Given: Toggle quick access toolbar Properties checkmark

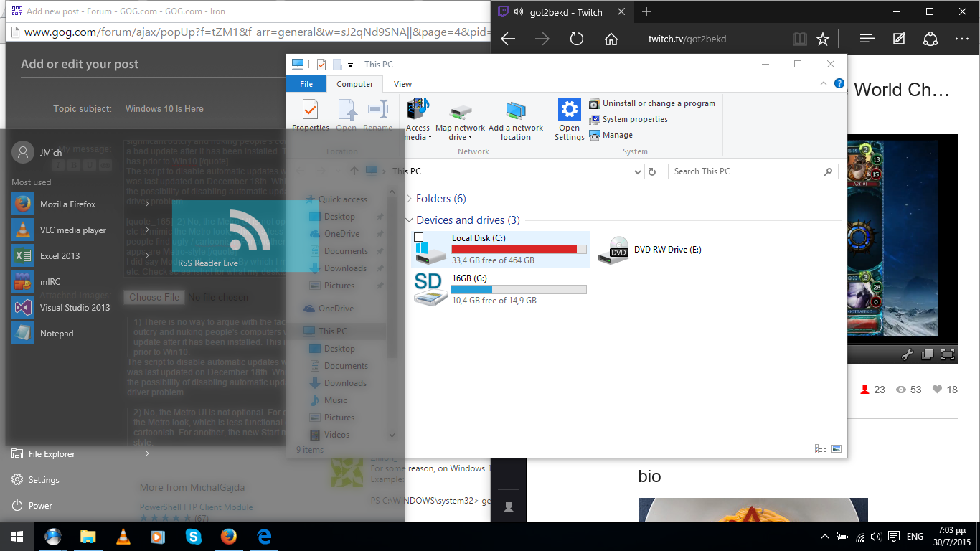Looking at the screenshot, I should click(x=321, y=65).
